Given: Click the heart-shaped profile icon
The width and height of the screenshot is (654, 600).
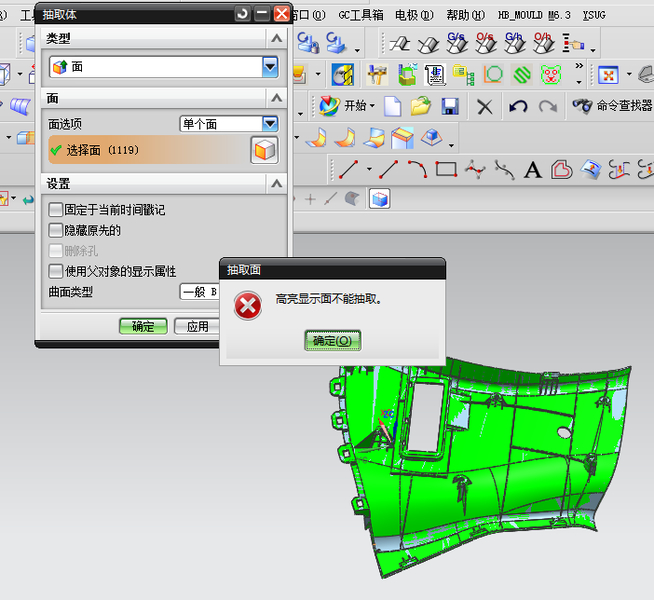Looking at the screenshot, I should click(x=561, y=170).
